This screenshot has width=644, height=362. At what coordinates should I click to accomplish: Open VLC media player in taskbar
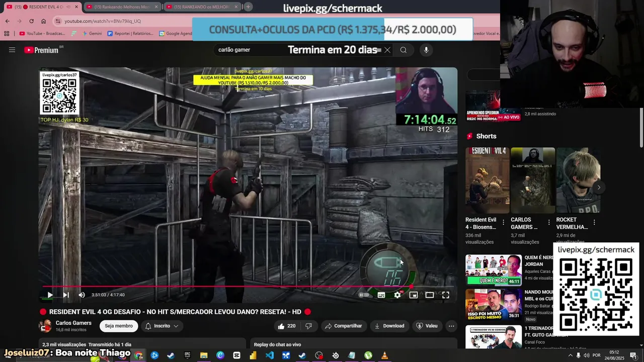(x=384, y=355)
